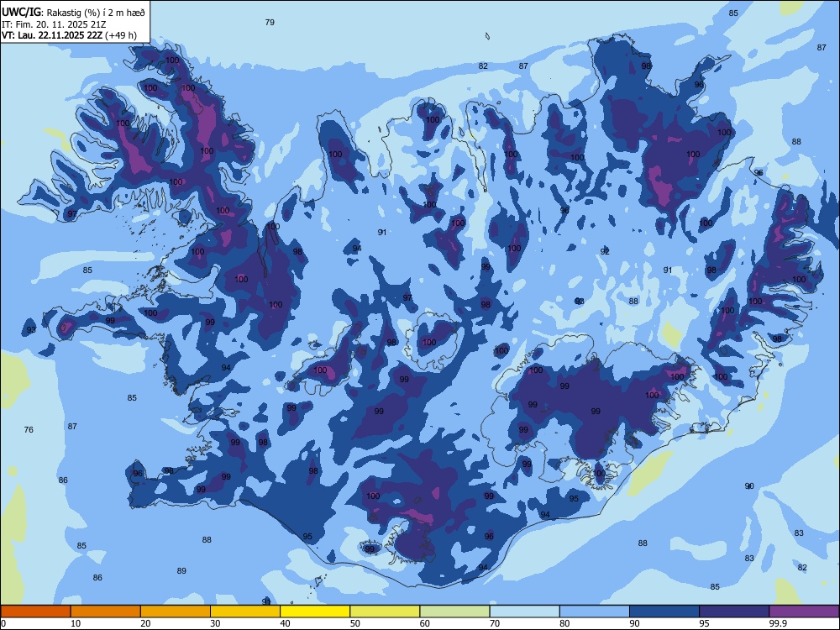Click the '92' humidity value in the northeast interior

coord(605,251)
